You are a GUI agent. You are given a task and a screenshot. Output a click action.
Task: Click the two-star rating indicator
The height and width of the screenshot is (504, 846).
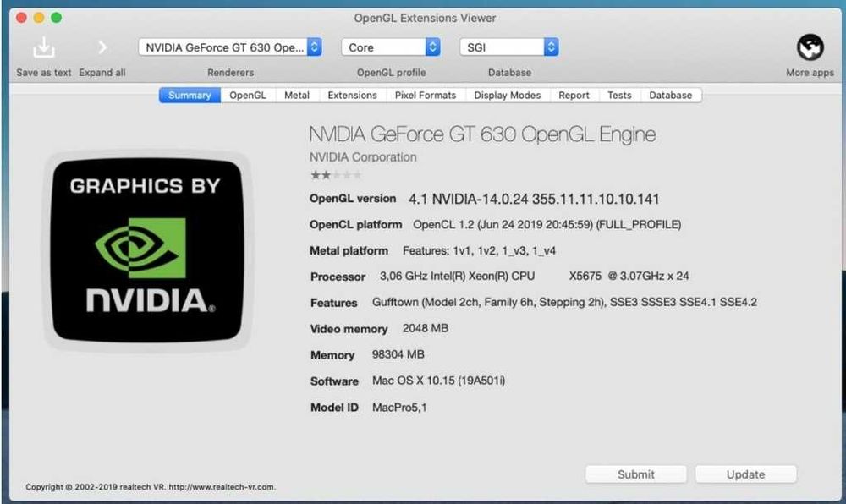click(335, 175)
